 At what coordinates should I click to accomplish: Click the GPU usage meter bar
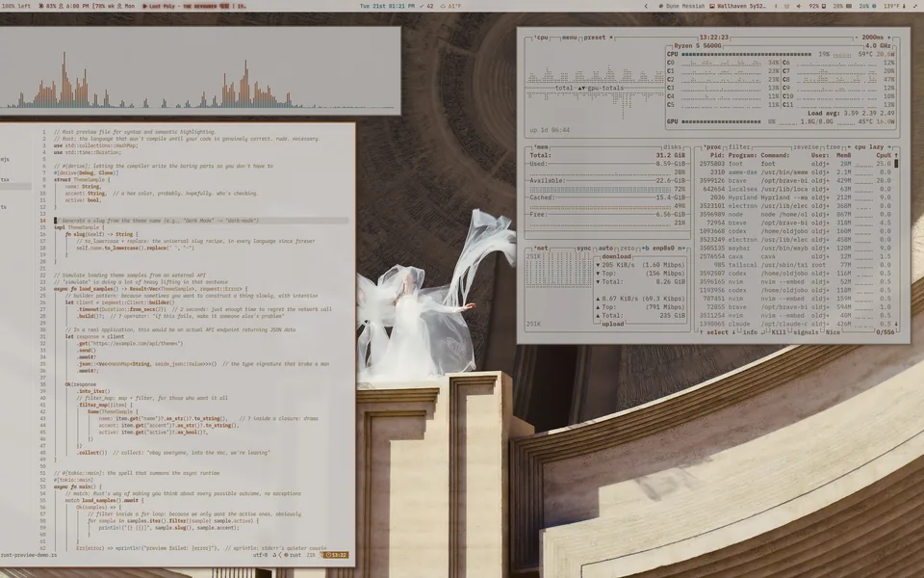[721, 121]
